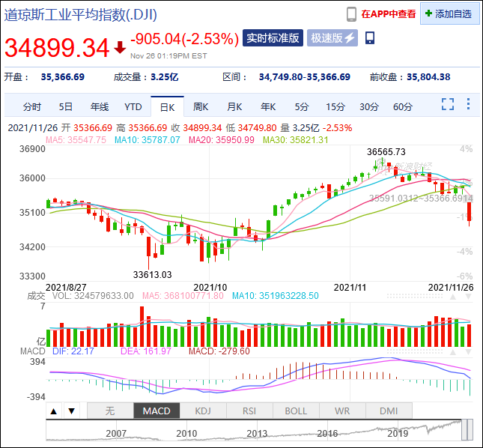Select the 年线 tab

(100, 107)
